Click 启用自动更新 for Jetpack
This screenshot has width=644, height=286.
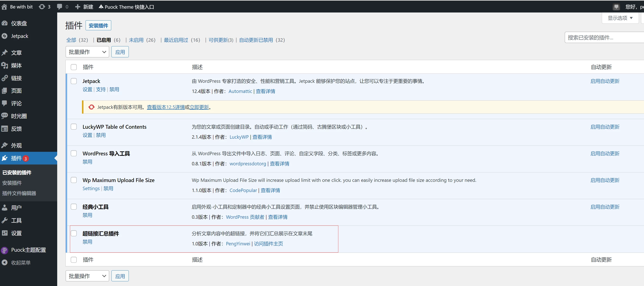pyautogui.click(x=605, y=81)
